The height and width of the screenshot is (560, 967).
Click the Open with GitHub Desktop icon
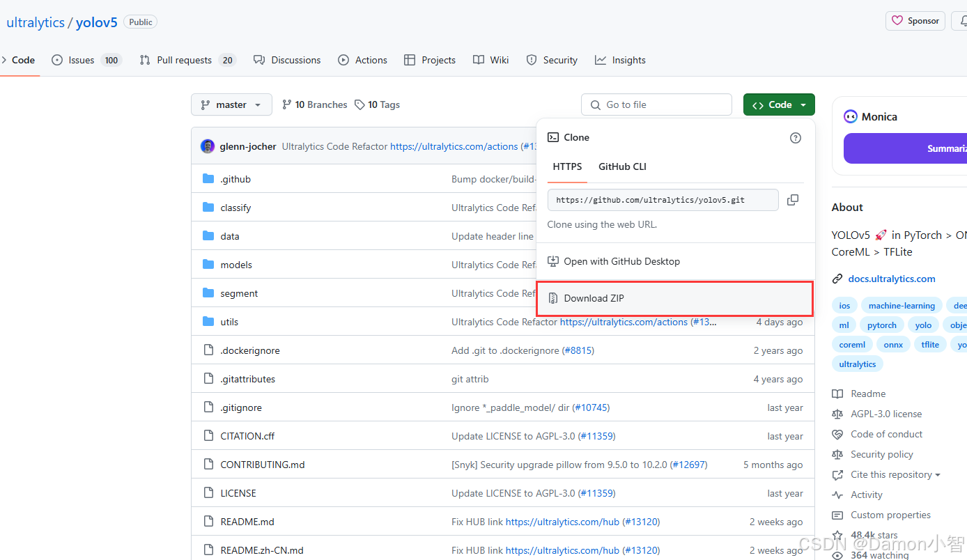(x=553, y=261)
